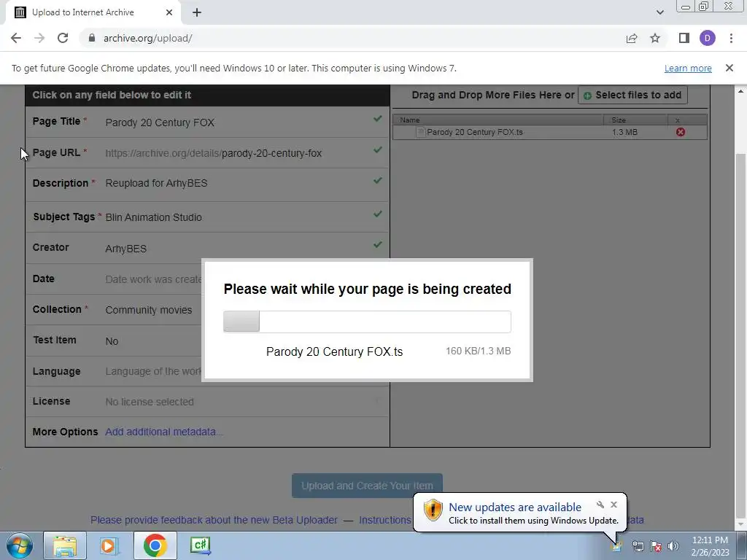This screenshot has width=747, height=560.
Task: Remove Parody 20 Century FOX.ts with red X
Action: [681, 132]
